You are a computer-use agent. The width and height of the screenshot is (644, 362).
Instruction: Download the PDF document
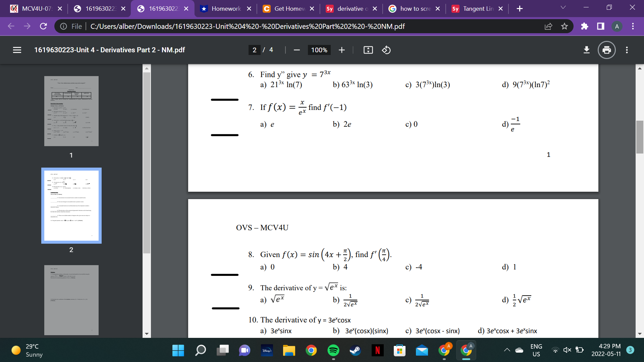[586, 50]
